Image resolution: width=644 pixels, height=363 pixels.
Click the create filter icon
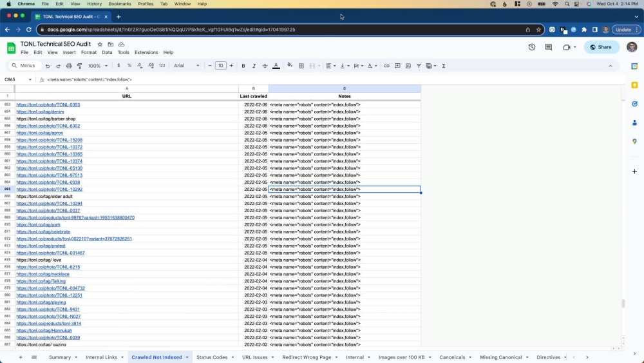pyautogui.click(x=419, y=66)
